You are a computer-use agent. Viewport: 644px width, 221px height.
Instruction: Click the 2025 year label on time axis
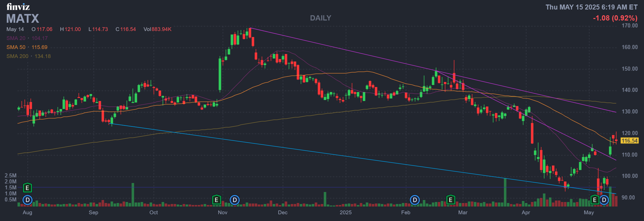(346, 212)
